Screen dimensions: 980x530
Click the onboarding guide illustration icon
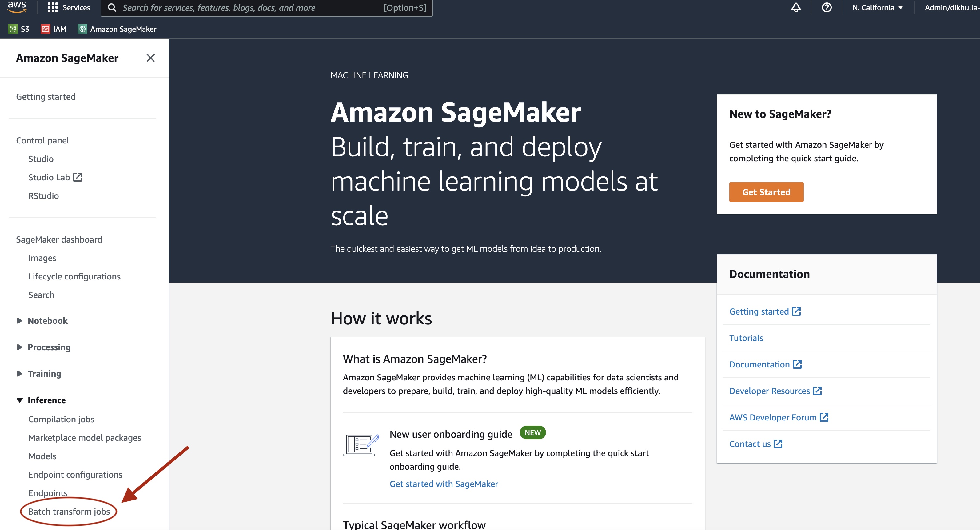pos(361,445)
